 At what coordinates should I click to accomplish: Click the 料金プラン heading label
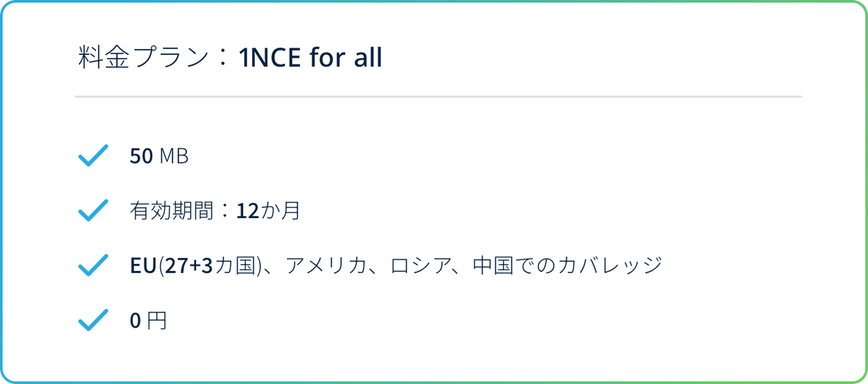pyautogui.click(x=143, y=57)
